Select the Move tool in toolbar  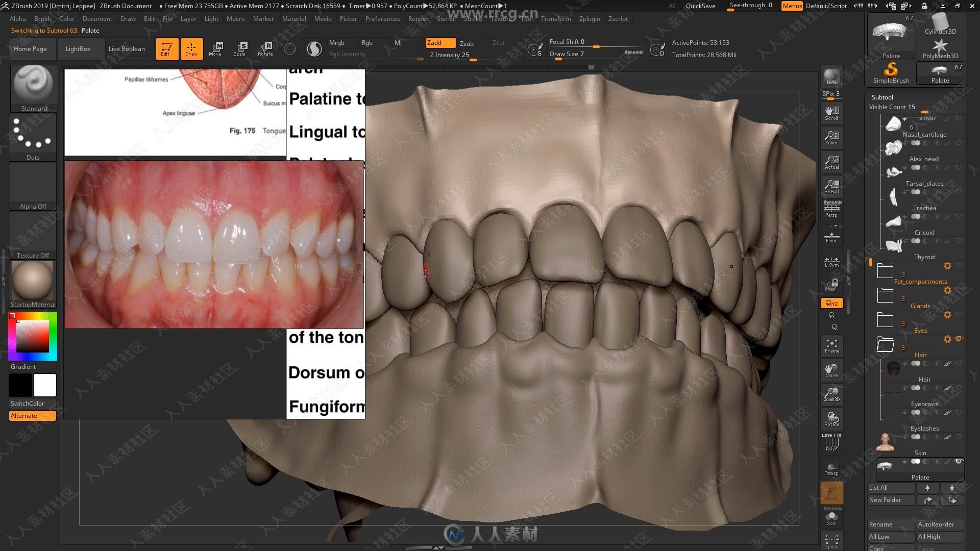[216, 48]
